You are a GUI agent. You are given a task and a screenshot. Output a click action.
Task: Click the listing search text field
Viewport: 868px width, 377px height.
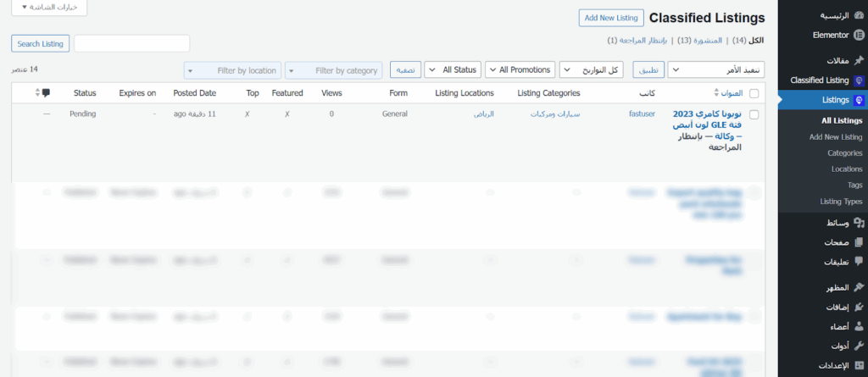point(131,43)
